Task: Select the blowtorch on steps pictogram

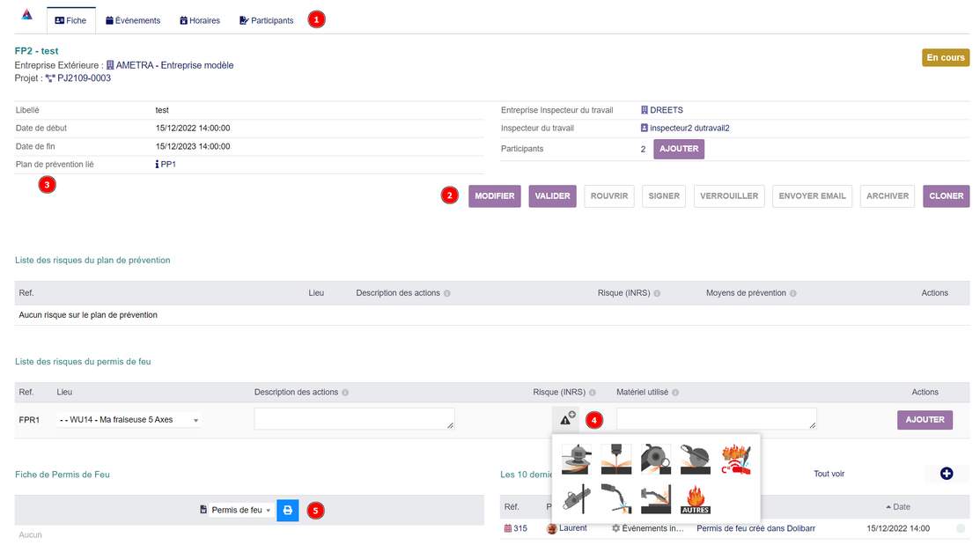Action: click(656, 498)
